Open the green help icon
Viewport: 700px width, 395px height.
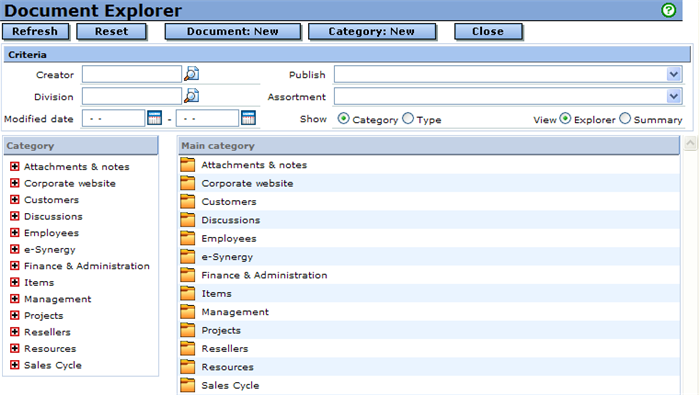pos(668,10)
